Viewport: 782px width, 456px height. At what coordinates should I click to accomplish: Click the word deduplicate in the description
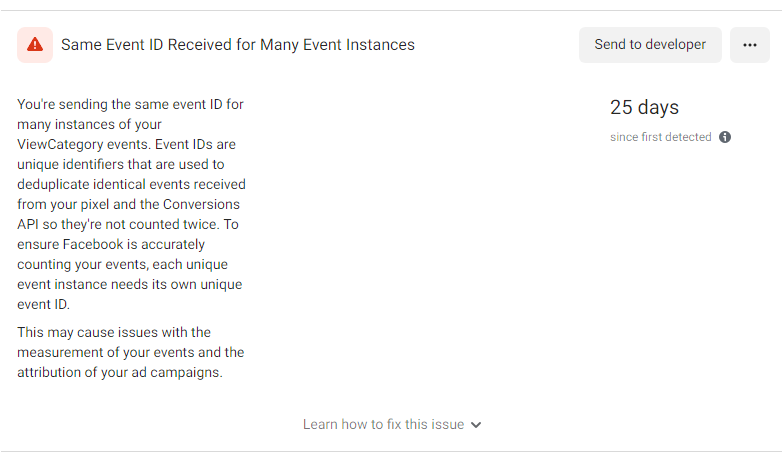(x=53, y=185)
